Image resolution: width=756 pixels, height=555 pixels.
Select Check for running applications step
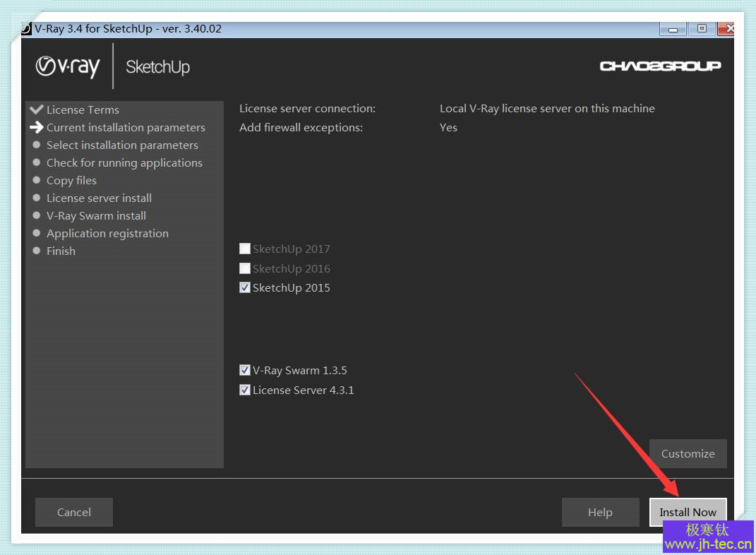click(124, 163)
